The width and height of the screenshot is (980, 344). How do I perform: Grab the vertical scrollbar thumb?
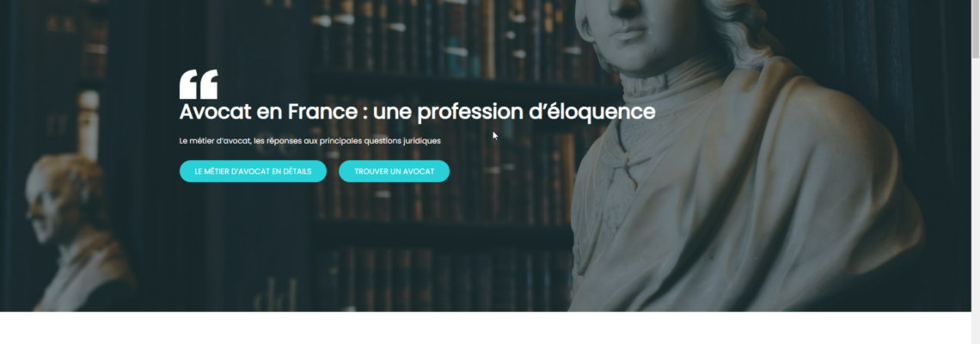976,28
